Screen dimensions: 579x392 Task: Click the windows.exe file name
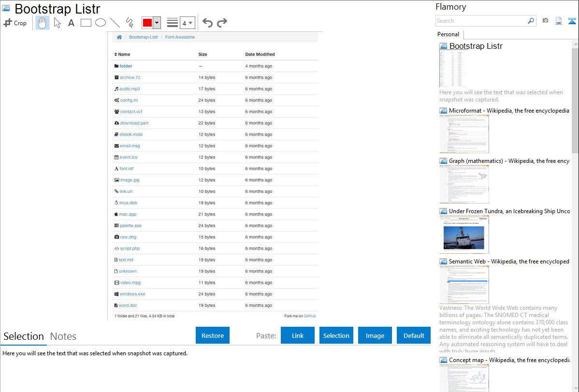click(132, 294)
